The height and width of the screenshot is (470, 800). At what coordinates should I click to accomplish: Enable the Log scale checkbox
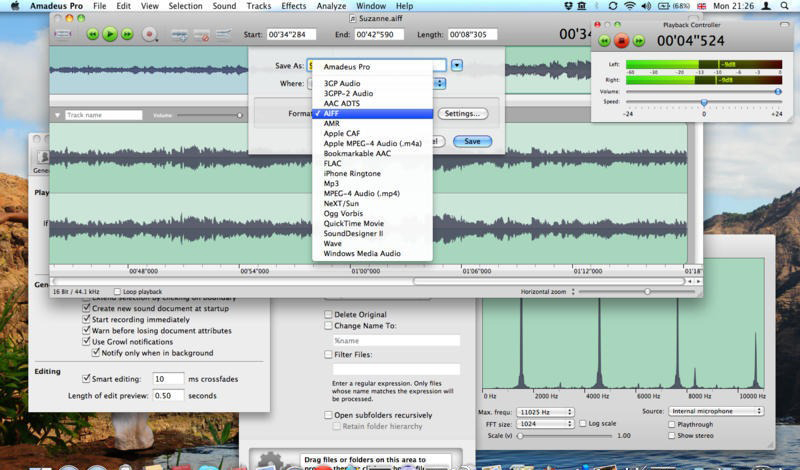pyautogui.click(x=583, y=424)
